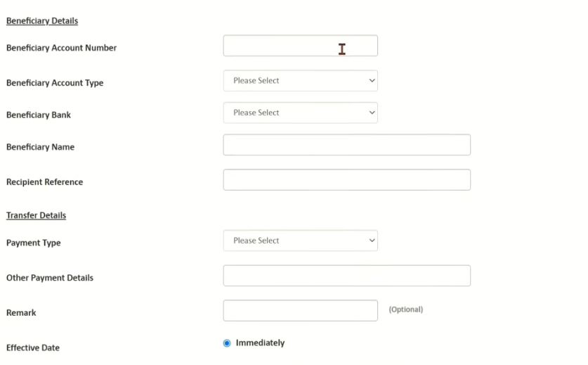588x365 pixels.
Task: Focus the Beneficiary Name text box
Action: 346,145
